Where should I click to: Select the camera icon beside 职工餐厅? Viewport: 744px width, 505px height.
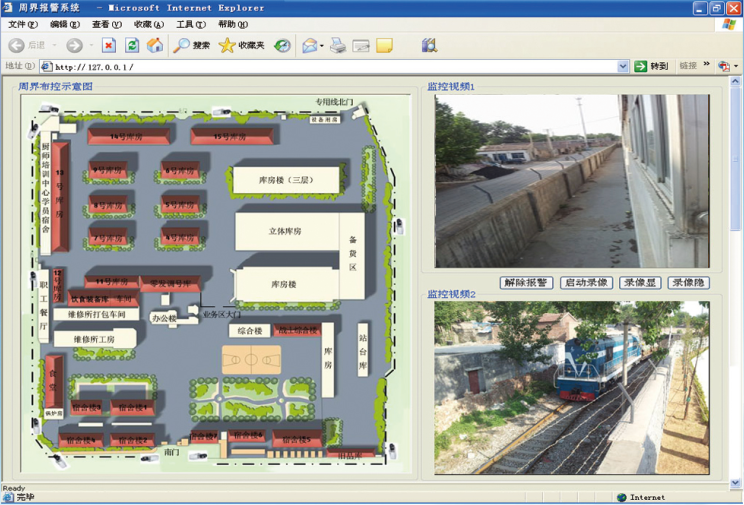(x=33, y=279)
